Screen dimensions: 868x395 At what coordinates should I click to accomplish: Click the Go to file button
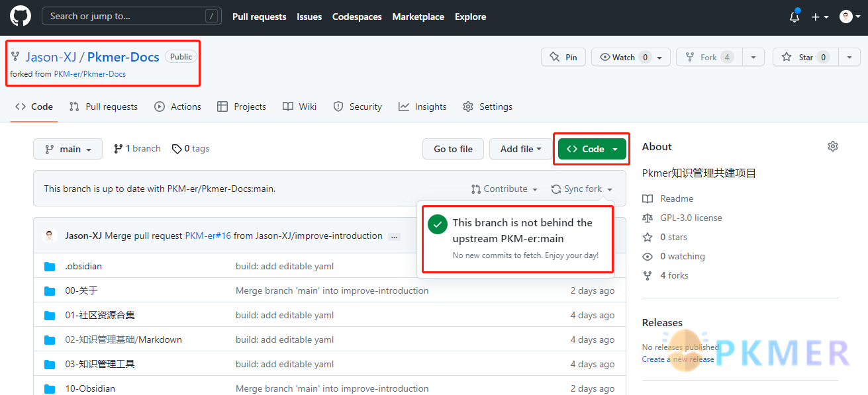(x=454, y=149)
